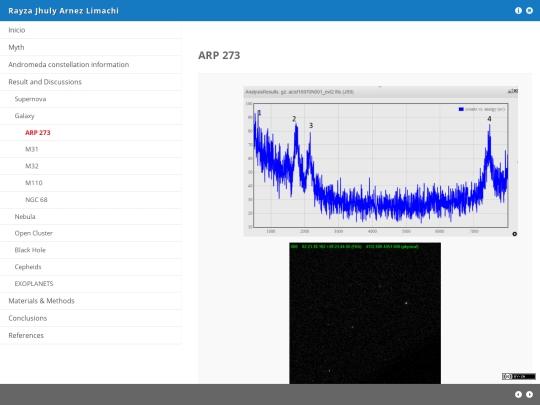Viewport: 540px width, 405px height.
Task: Select Supernova in the sidebar
Action: pos(91,99)
